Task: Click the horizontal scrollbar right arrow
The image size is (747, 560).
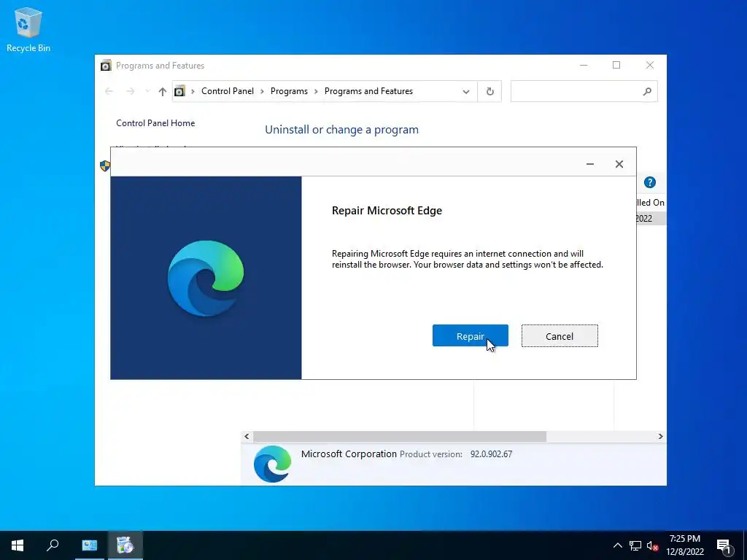Action: (x=660, y=436)
